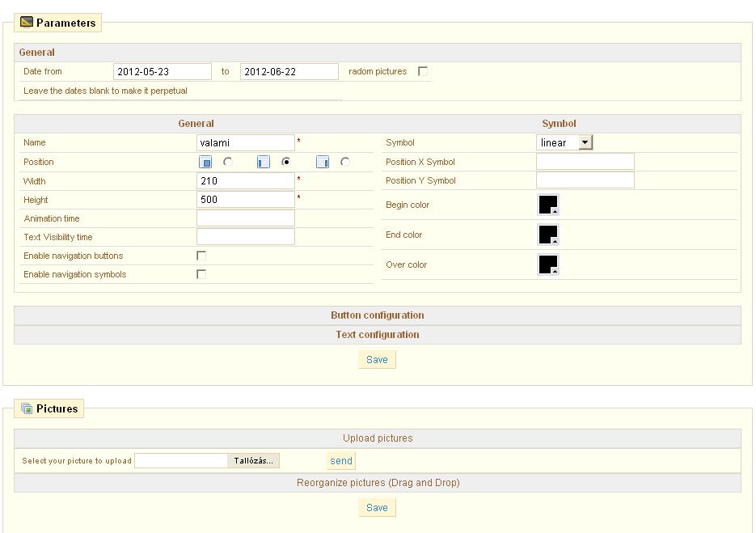The width and height of the screenshot is (756, 533).
Task: Open the Symbol dropdown set to linear
Action: click(x=564, y=142)
